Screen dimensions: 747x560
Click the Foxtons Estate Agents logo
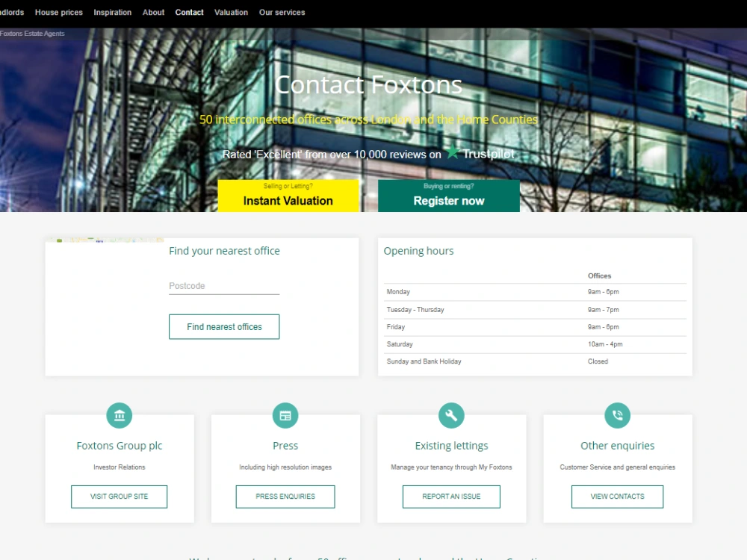point(31,33)
